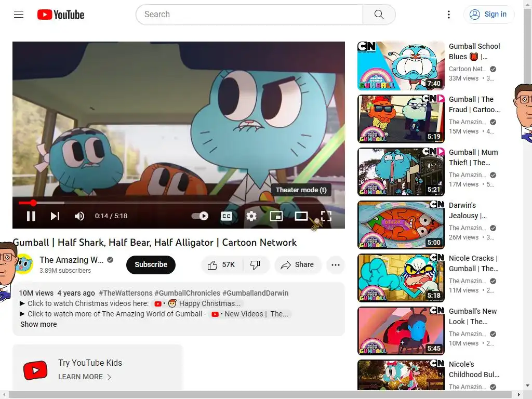Open the #TheWattersons hashtag
The height and width of the screenshot is (399, 532).
126,293
